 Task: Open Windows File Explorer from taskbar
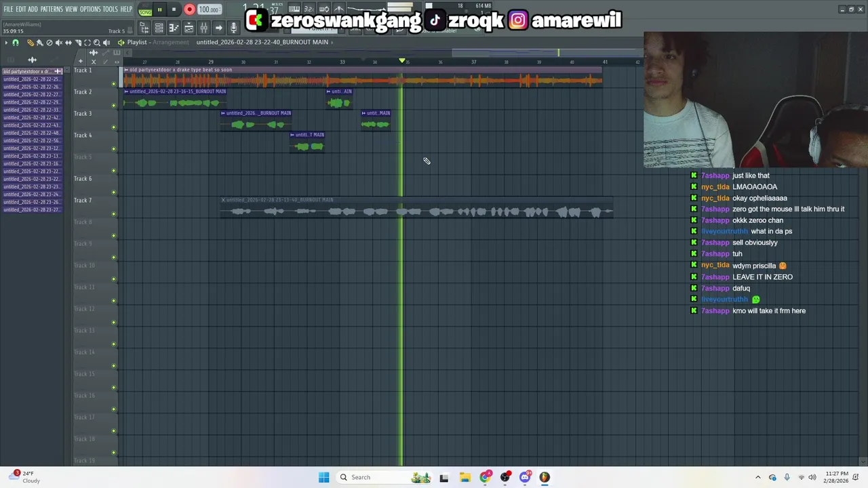465,477
